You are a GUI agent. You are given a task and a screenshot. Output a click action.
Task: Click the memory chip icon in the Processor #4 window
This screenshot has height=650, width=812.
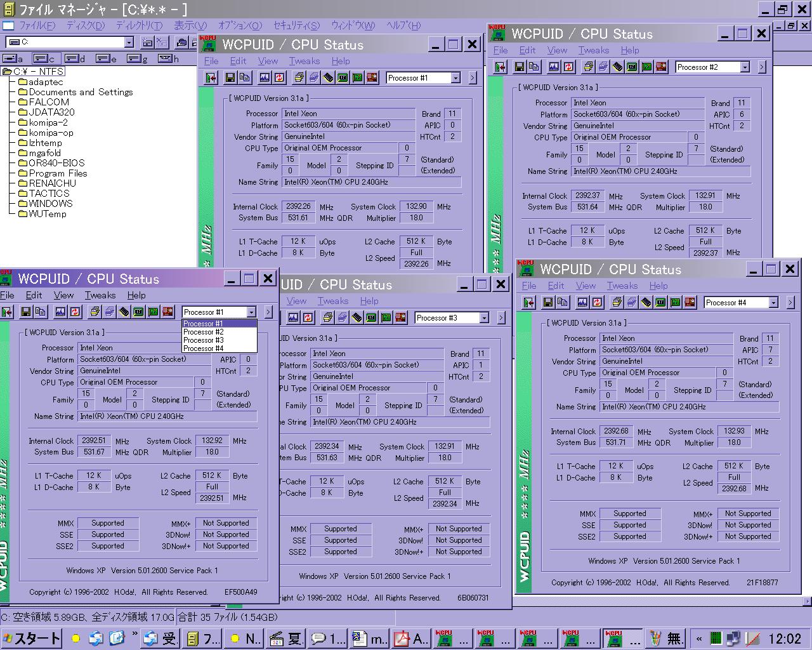[646, 302]
